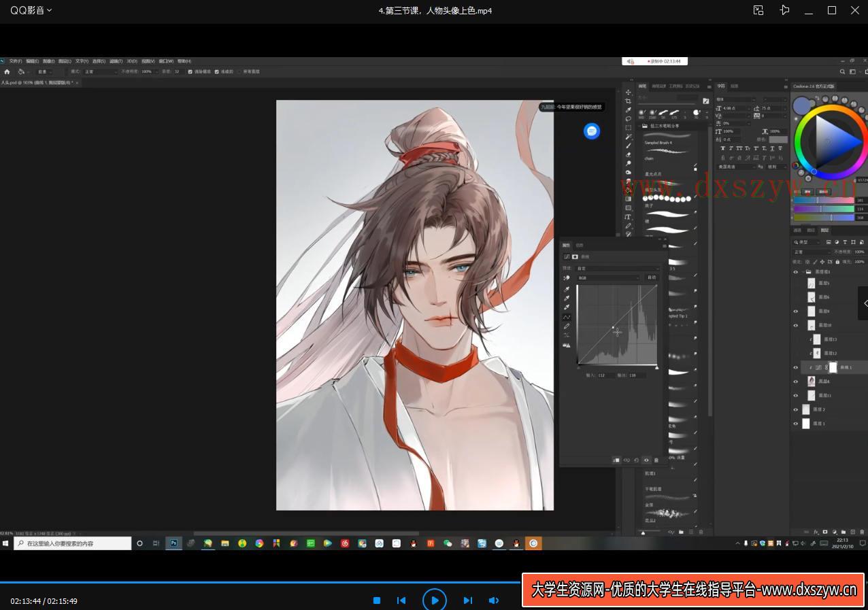Clip adjustment to layer in Properties footer
The height and width of the screenshot is (610, 868).
(616, 460)
